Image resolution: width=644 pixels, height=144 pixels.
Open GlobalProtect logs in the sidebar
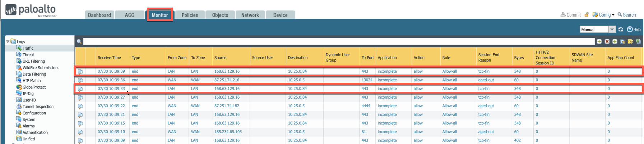(x=34, y=87)
